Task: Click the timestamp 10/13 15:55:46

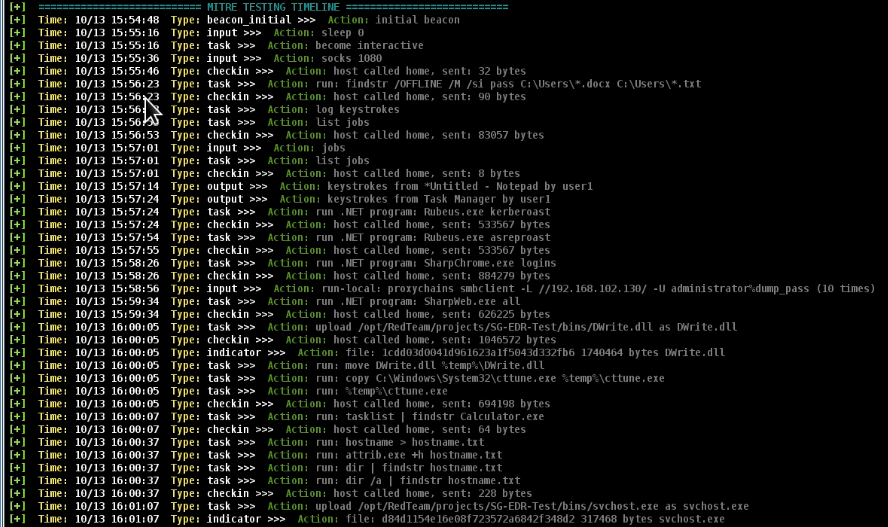Action: pos(117,71)
